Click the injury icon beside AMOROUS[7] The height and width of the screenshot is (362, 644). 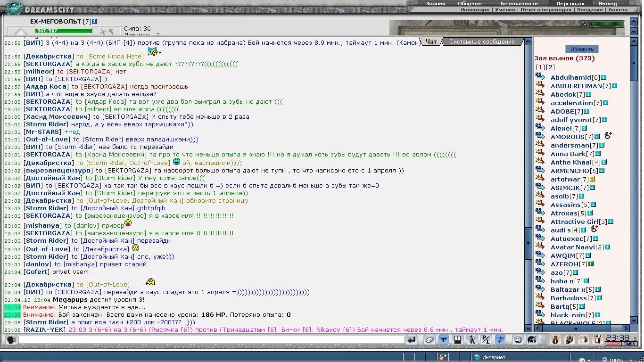point(608,136)
